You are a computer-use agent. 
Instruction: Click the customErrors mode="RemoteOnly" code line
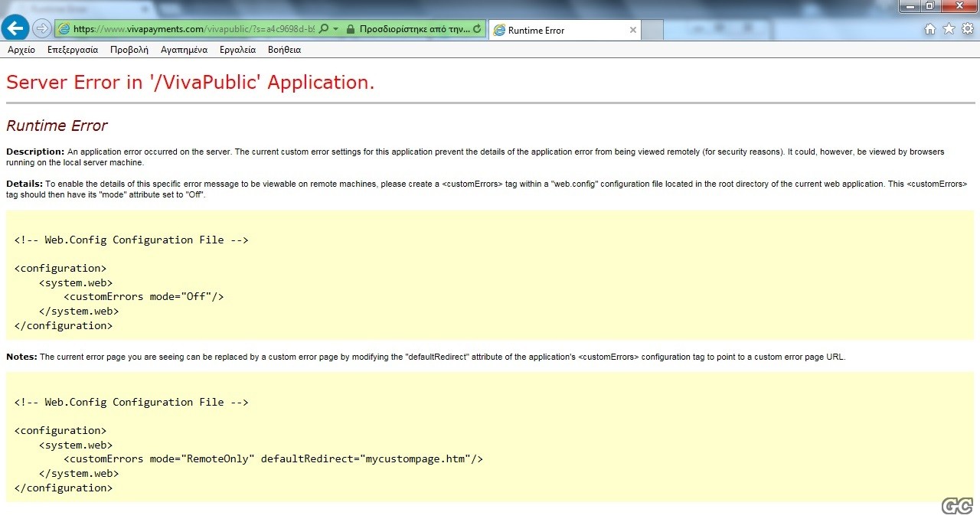[x=273, y=459]
